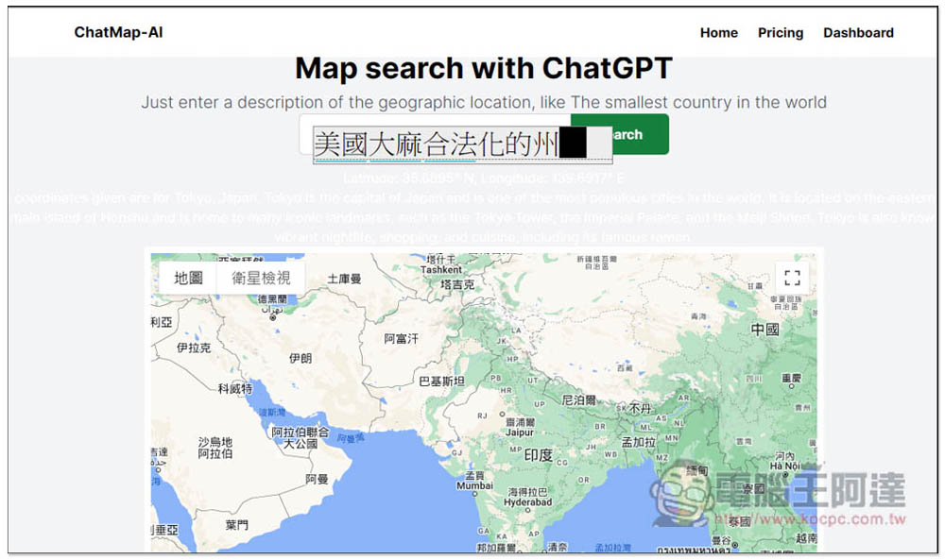
Task: Click the 孟加拉 label on map
Action: (639, 442)
